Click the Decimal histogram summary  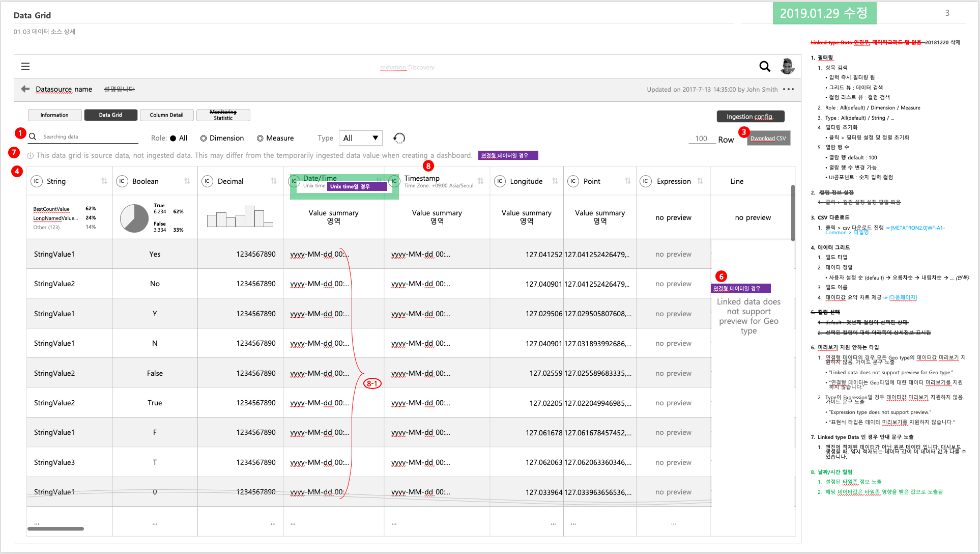coord(240,216)
